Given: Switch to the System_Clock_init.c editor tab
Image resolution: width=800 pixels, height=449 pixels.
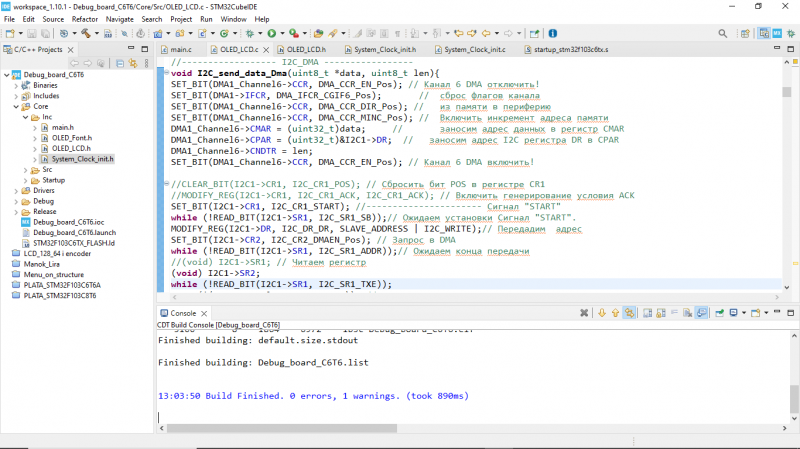Looking at the screenshot, I should pos(474,49).
